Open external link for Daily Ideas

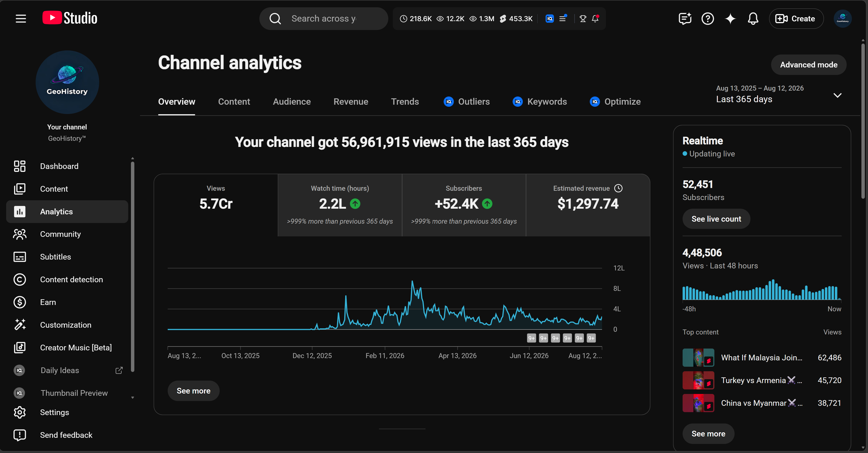click(119, 370)
